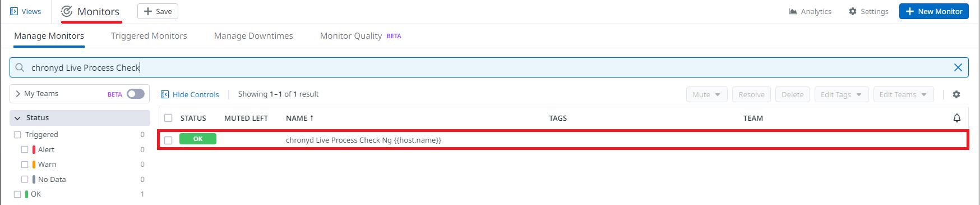Open the Manage Downtimes tab

[253, 36]
